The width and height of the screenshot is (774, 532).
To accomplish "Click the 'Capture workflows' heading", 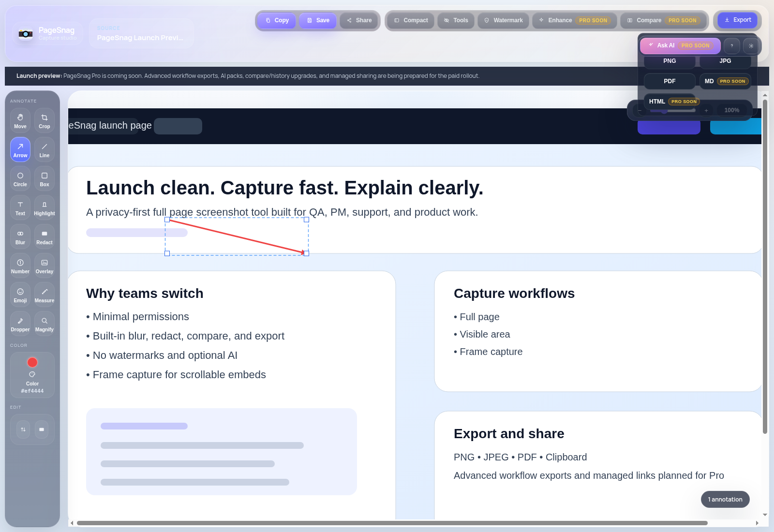I will point(514,294).
